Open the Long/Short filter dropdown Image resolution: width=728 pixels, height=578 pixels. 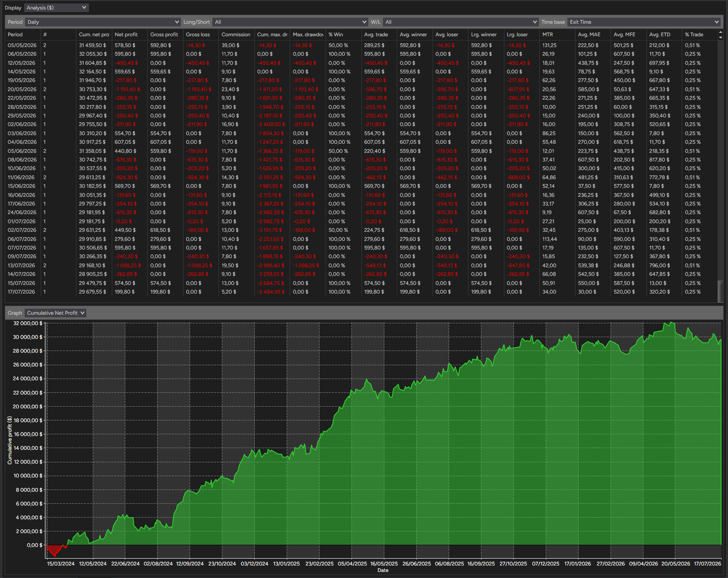click(x=290, y=22)
